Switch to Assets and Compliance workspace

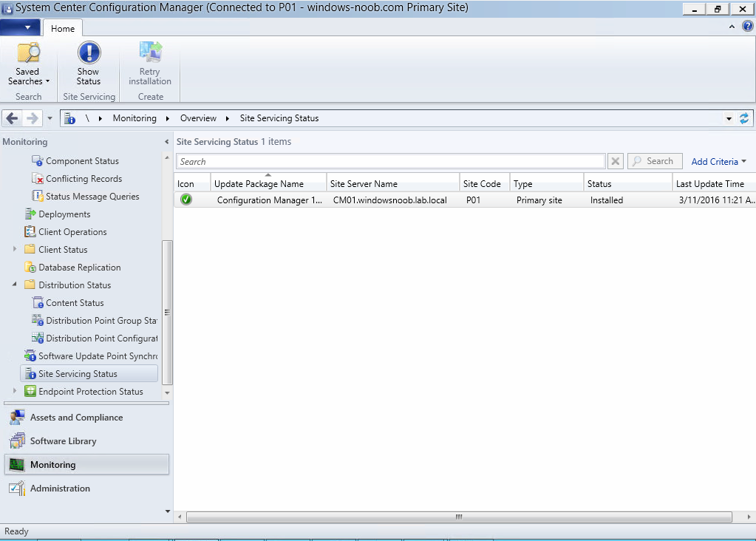click(x=86, y=418)
